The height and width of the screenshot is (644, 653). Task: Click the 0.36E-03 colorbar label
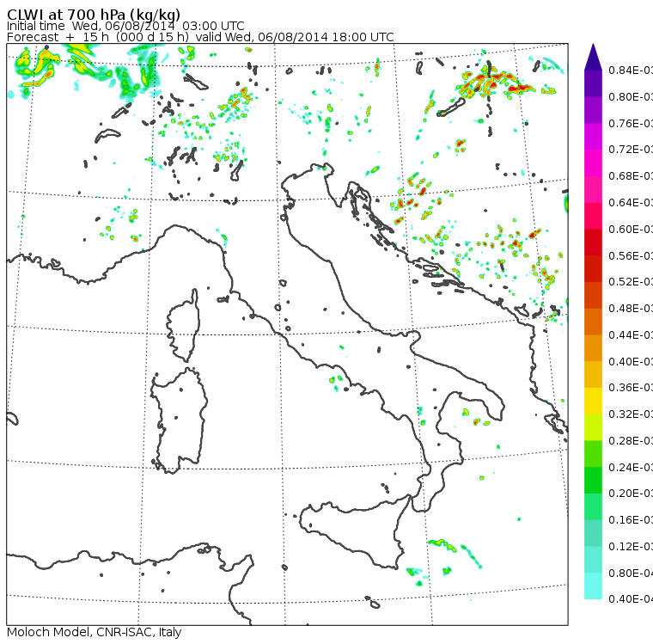tap(631, 388)
